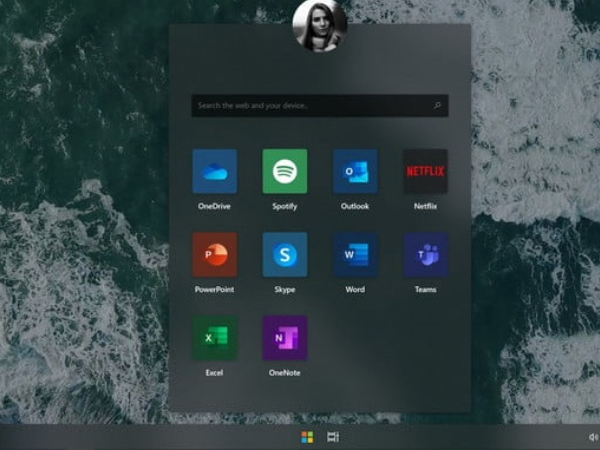Screen dimensions: 600x450
Task: Open Task View from the taskbar
Action: coord(333,437)
